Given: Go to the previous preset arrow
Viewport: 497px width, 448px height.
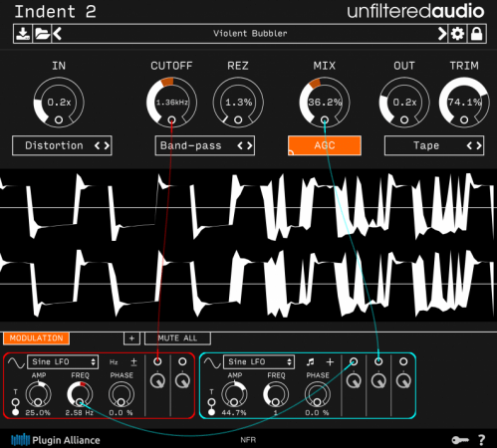Looking at the screenshot, I should pos(58,34).
